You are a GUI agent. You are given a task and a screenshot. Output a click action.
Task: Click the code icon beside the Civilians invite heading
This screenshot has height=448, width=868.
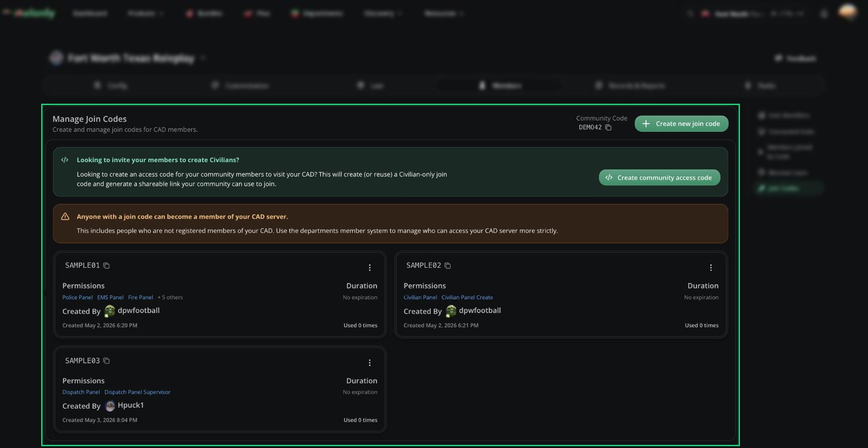[x=65, y=160]
